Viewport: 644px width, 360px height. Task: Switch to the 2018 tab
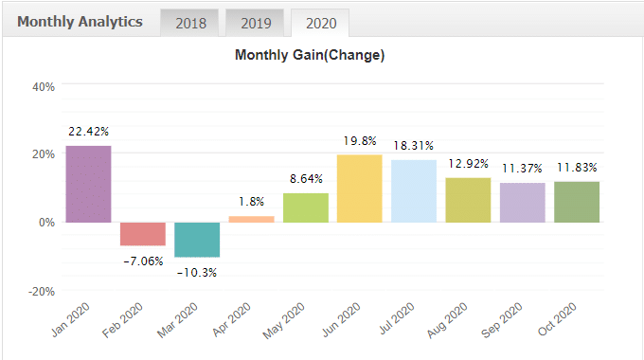pos(189,23)
